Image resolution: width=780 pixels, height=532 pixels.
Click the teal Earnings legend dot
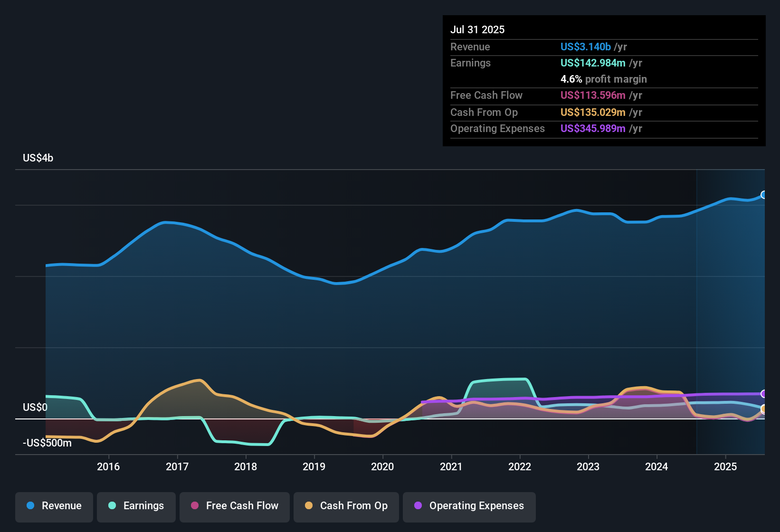coord(112,506)
